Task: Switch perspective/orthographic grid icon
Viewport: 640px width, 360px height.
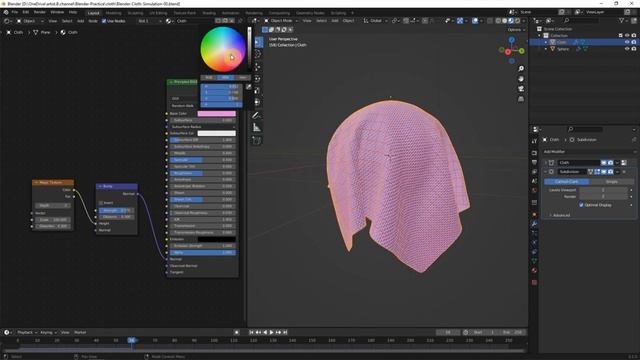Action: 521,99
